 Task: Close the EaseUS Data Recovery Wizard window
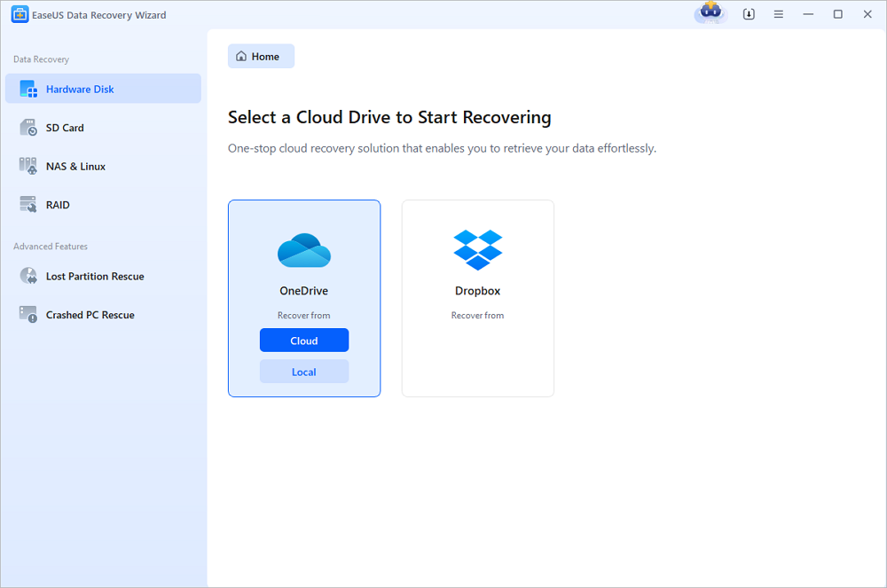tap(867, 15)
